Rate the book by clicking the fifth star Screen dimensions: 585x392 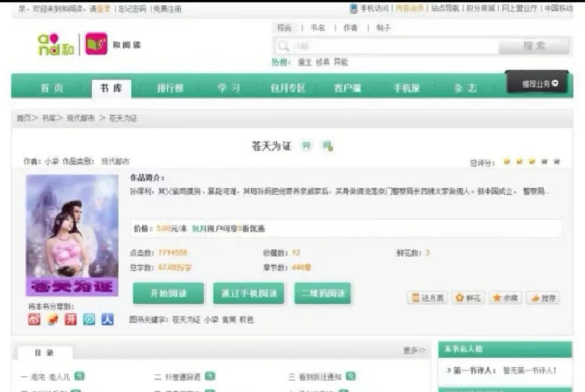[556, 161]
